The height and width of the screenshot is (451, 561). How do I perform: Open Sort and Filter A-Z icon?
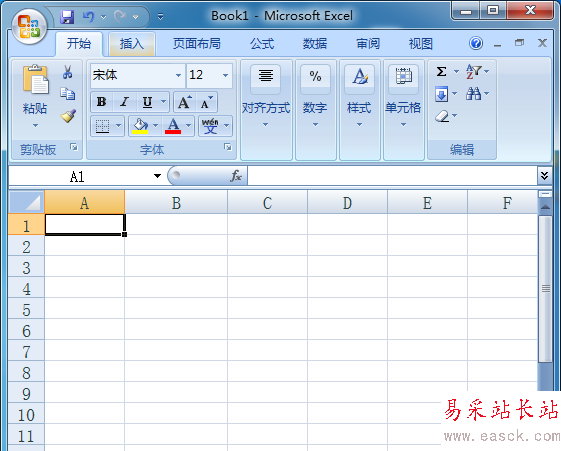[x=474, y=72]
